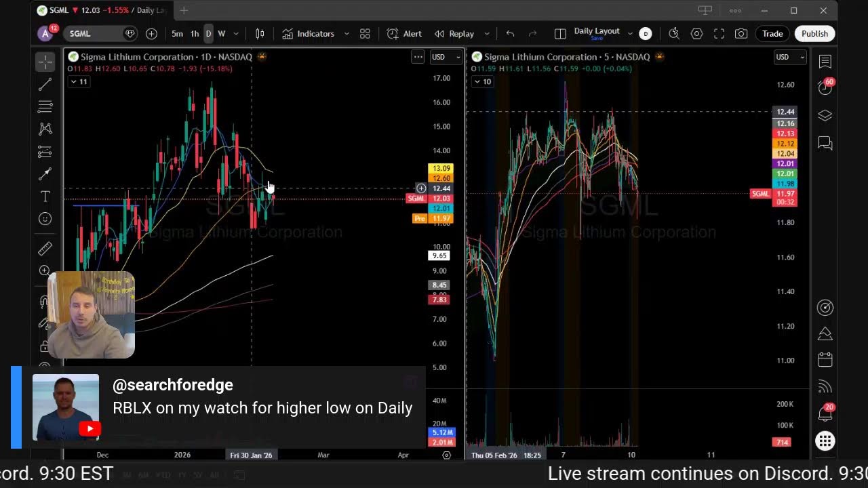Redo the last undone action
Image resolution: width=868 pixels, height=488 pixels.
coord(533,34)
